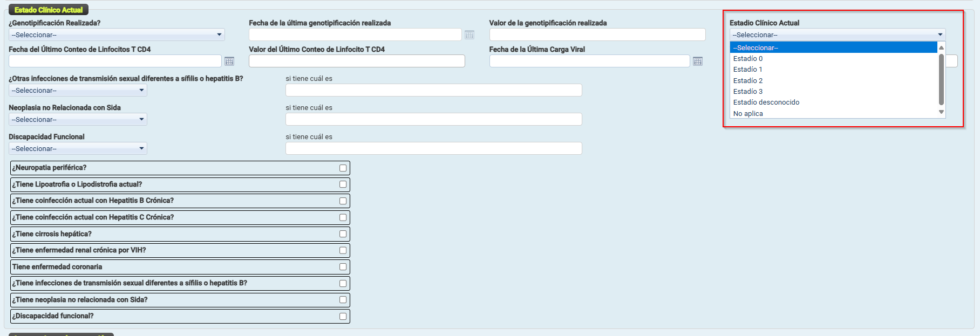
Task: Click the dropdown list scrollbar down arrow
Action: 941,112
